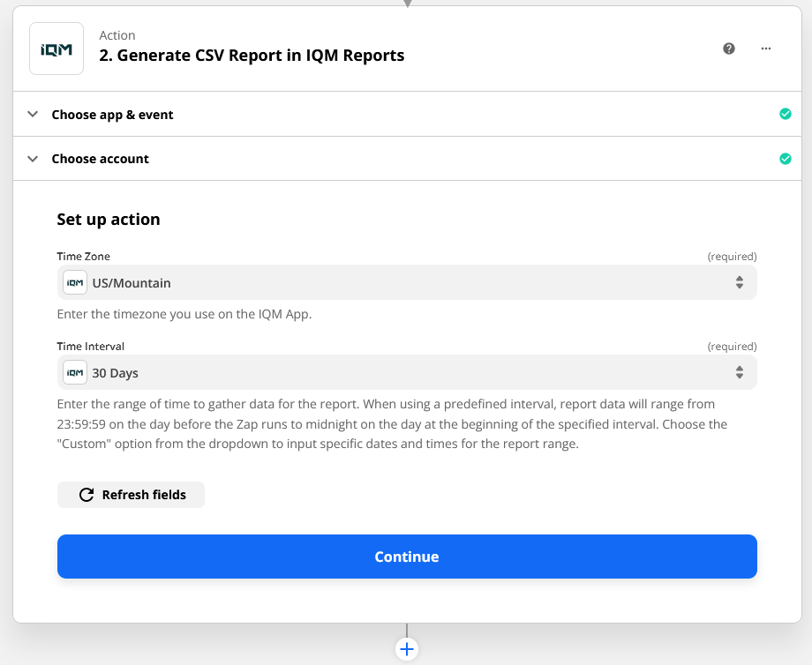Click the 30 Days time interval value

116,373
